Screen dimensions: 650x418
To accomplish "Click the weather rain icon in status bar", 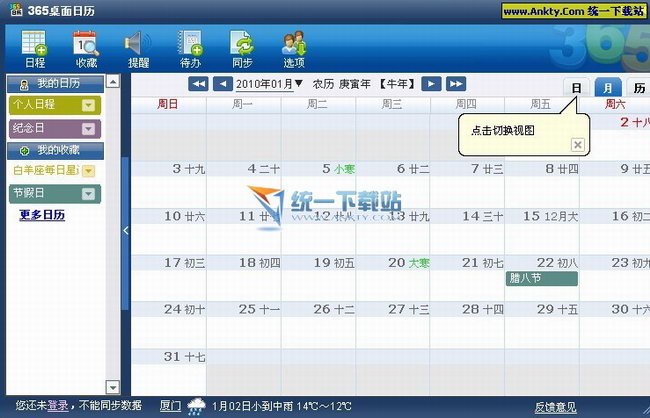I will pyautogui.click(x=196, y=407).
